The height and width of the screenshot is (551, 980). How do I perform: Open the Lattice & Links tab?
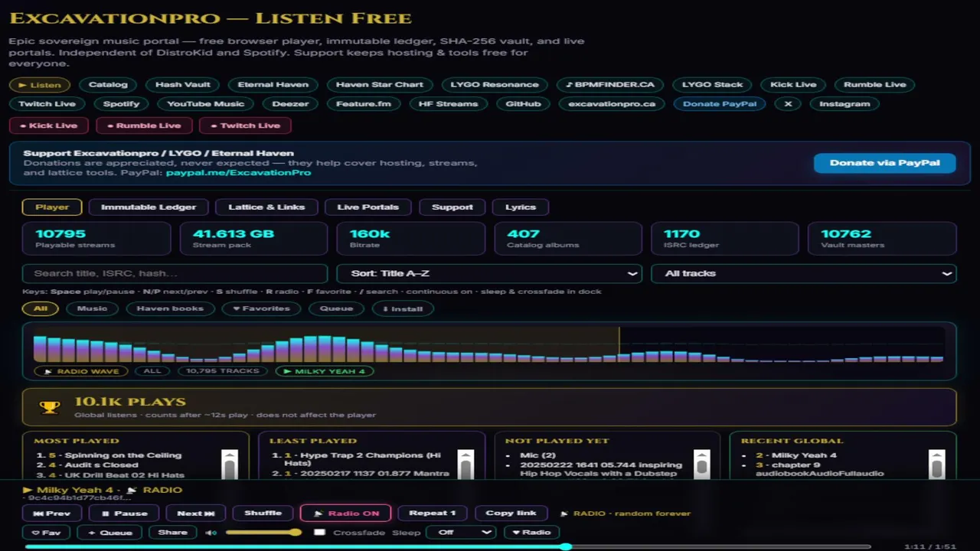point(266,207)
